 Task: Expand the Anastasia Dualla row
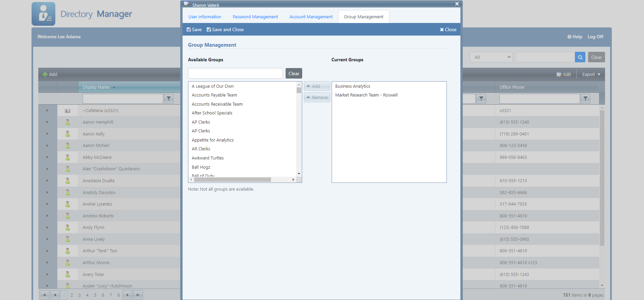point(47,180)
